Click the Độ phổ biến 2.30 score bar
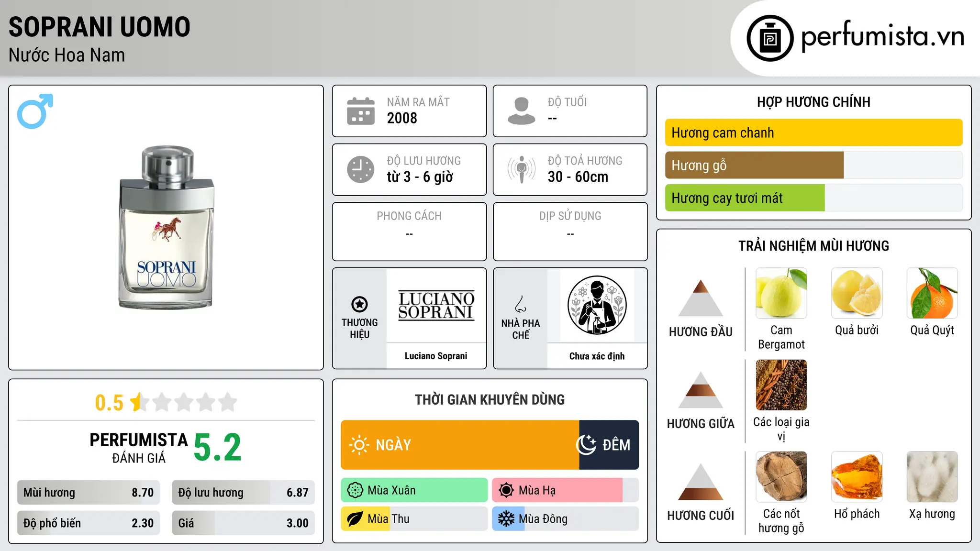The height and width of the screenshot is (551, 980). [x=89, y=523]
